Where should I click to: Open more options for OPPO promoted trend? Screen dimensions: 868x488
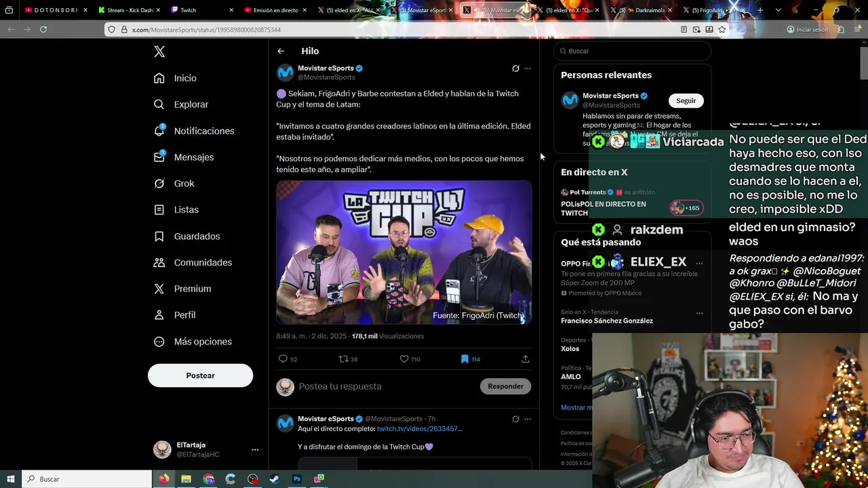pyautogui.click(x=699, y=263)
